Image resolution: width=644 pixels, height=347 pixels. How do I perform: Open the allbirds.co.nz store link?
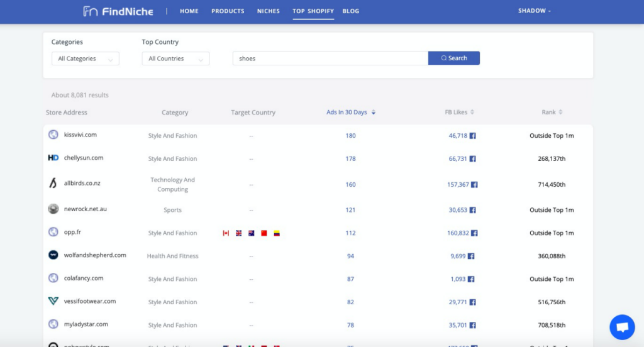click(x=82, y=183)
